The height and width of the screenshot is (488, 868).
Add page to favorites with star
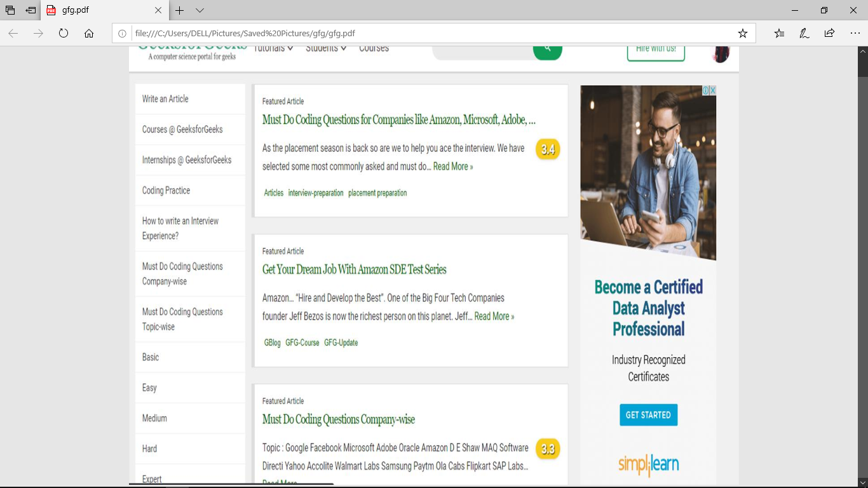742,33
